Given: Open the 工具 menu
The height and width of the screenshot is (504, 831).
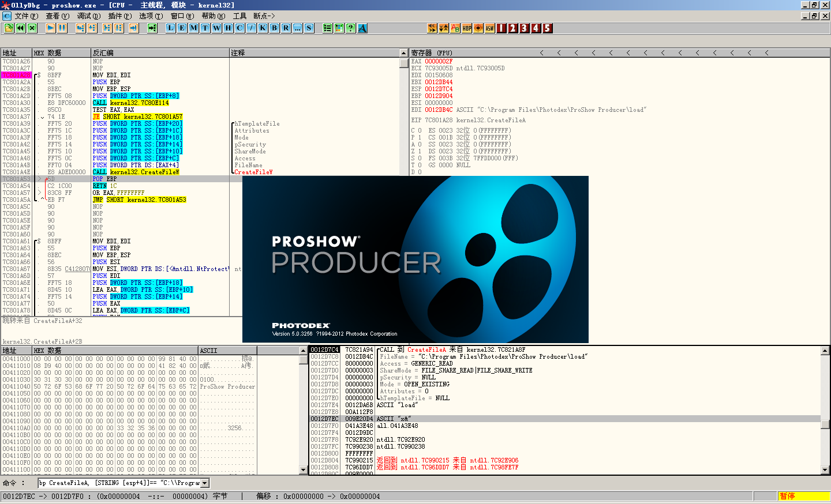Looking at the screenshot, I should (x=240, y=16).
